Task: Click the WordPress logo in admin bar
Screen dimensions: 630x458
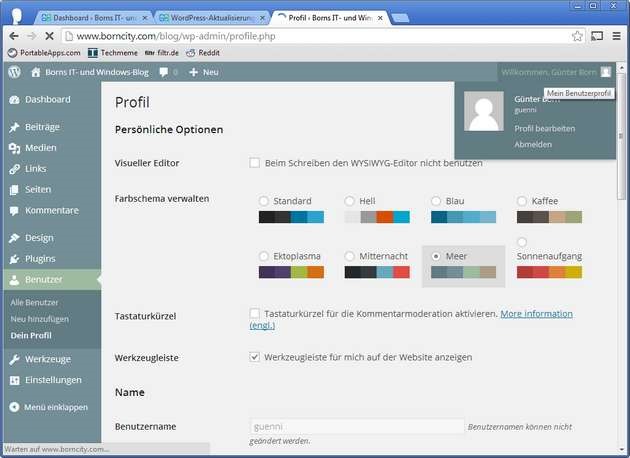Action: tap(14, 72)
